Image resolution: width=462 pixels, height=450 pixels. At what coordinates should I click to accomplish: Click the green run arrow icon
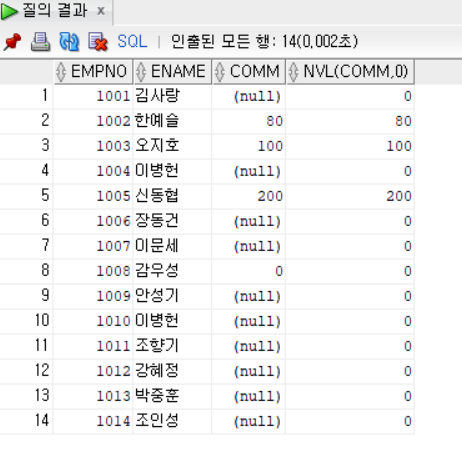(x=9, y=11)
